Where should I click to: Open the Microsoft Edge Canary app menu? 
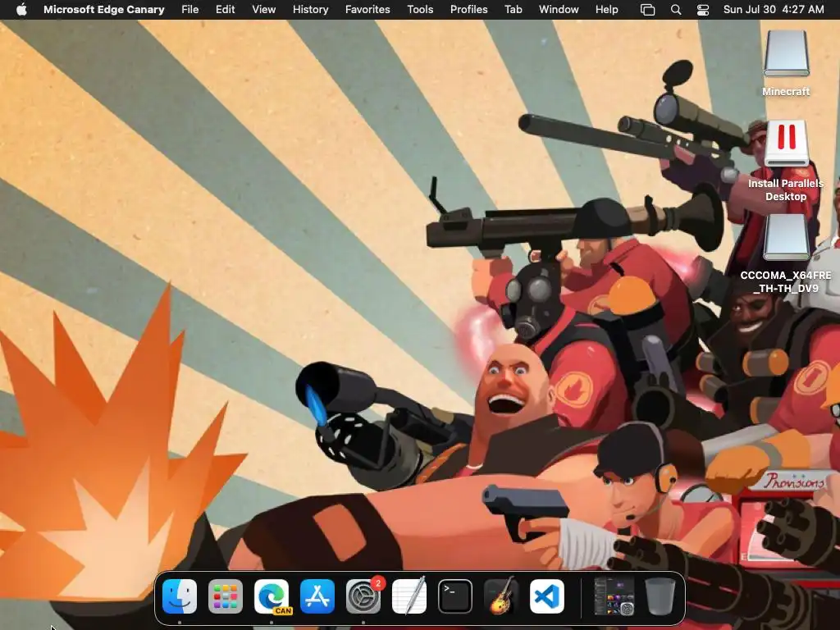[104, 9]
